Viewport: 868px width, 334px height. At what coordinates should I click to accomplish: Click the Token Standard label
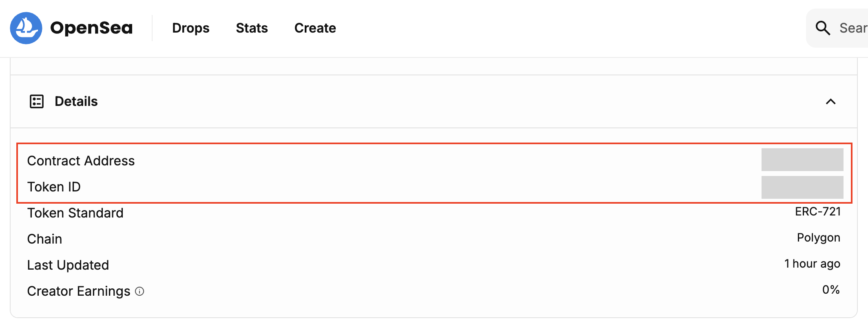coord(75,213)
